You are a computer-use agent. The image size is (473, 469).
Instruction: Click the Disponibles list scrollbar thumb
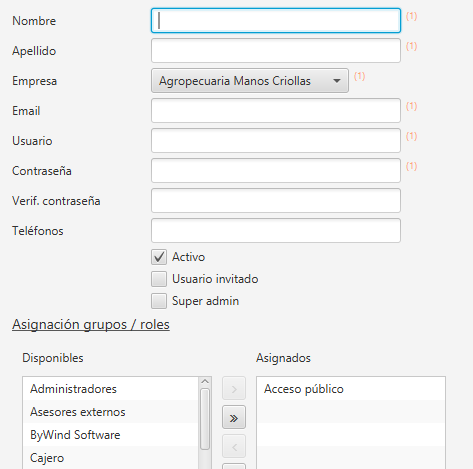[205, 419]
